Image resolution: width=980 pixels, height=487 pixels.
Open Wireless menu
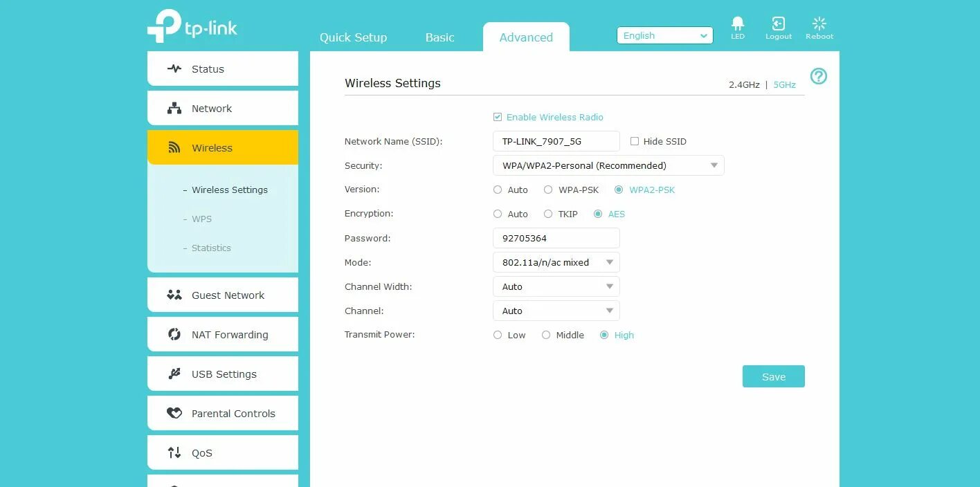(x=223, y=147)
